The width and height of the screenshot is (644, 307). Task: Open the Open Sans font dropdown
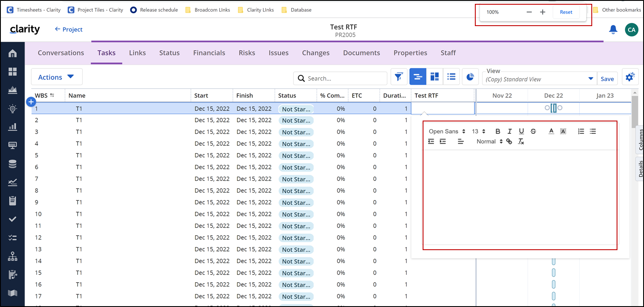tap(447, 131)
